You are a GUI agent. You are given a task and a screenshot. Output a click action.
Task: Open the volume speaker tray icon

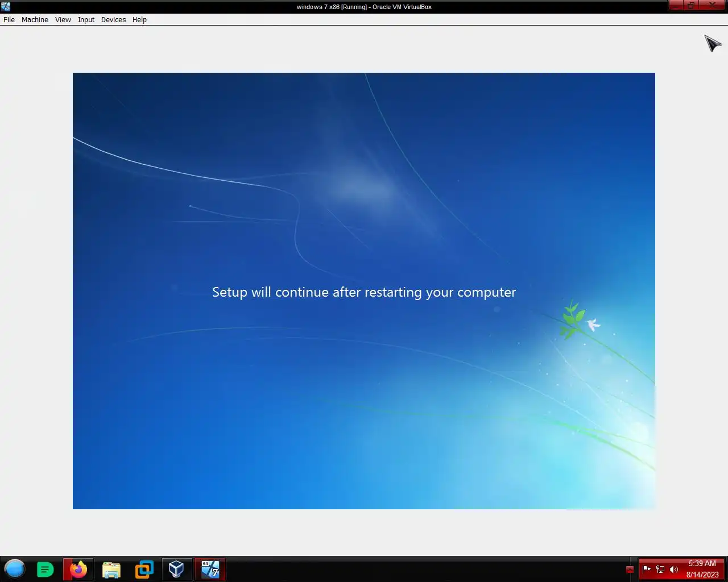[674, 569]
